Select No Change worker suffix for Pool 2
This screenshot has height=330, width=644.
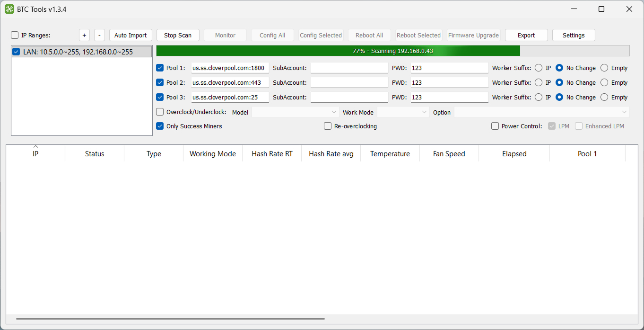point(559,82)
